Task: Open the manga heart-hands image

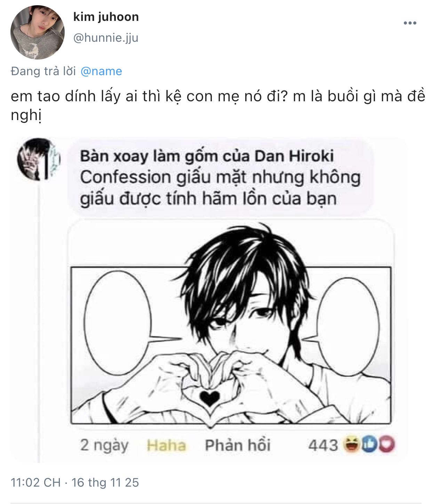Action: coord(231,324)
